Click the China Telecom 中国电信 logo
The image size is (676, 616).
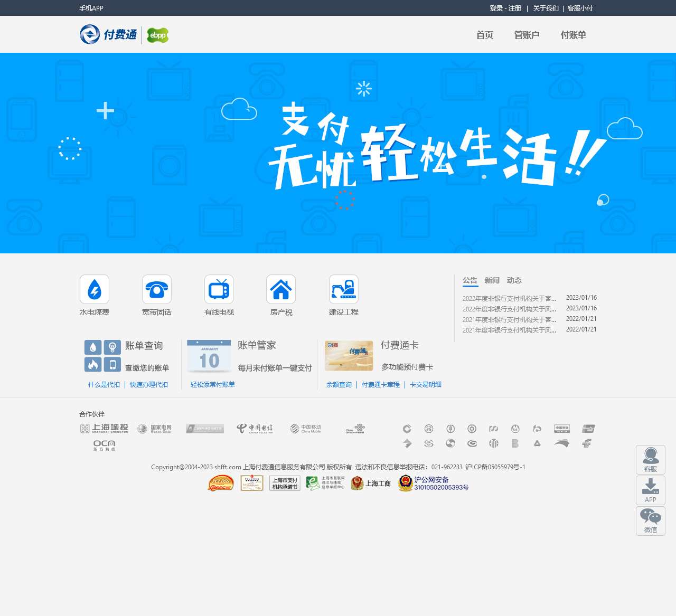[x=255, y=429]
